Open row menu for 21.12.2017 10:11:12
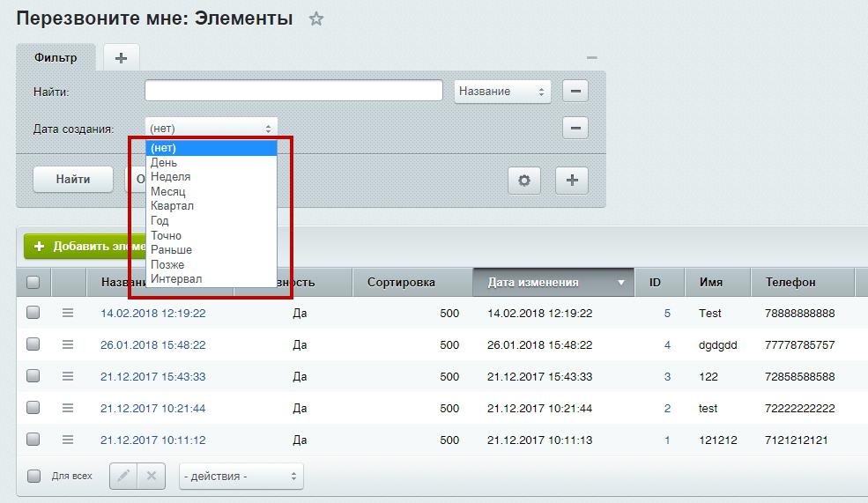Screen dimensions: 868x503 click(68, 440)
